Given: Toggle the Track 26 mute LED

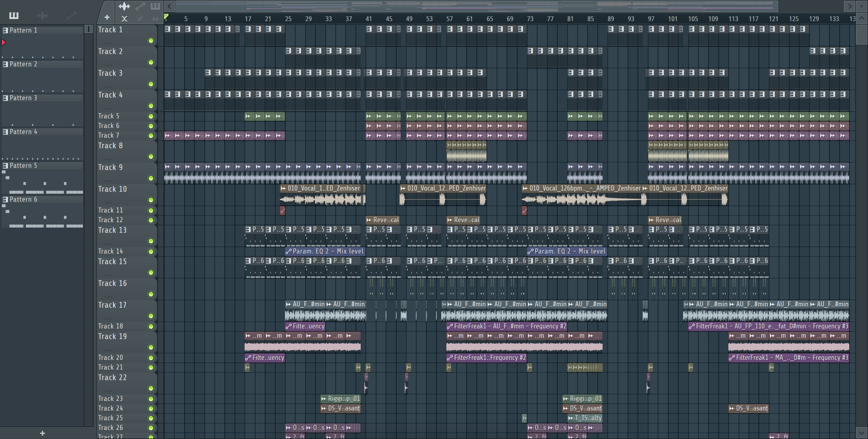Looking at the screenshot, I should coord(151,428).
